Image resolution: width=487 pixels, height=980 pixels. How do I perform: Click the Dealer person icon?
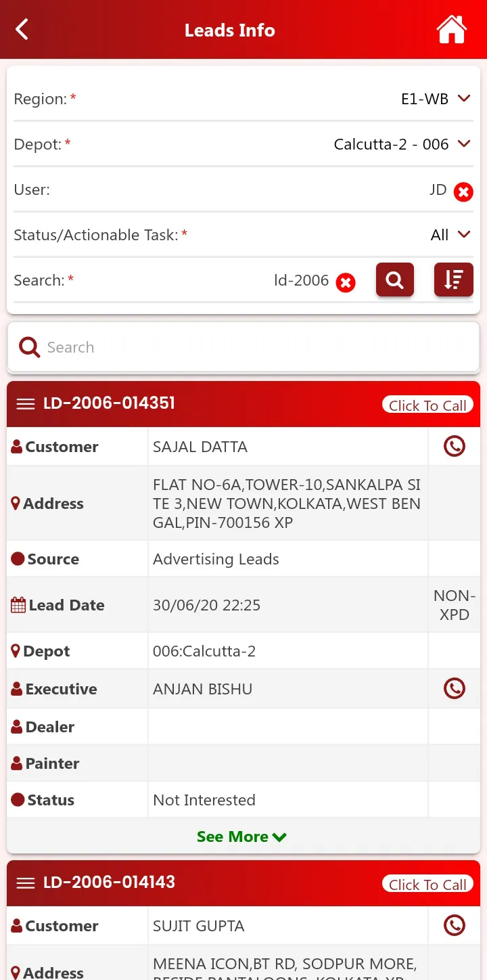[x=17, y=727]
